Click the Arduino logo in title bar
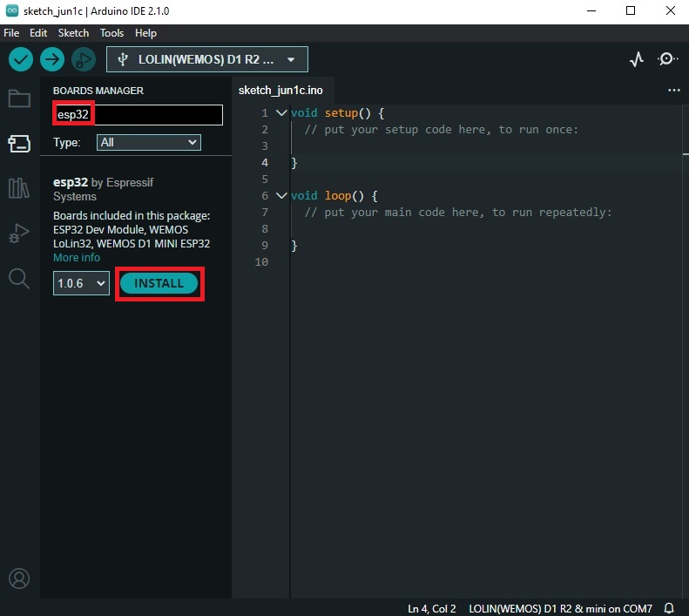689x616 pixels. (x=12, y=11)
